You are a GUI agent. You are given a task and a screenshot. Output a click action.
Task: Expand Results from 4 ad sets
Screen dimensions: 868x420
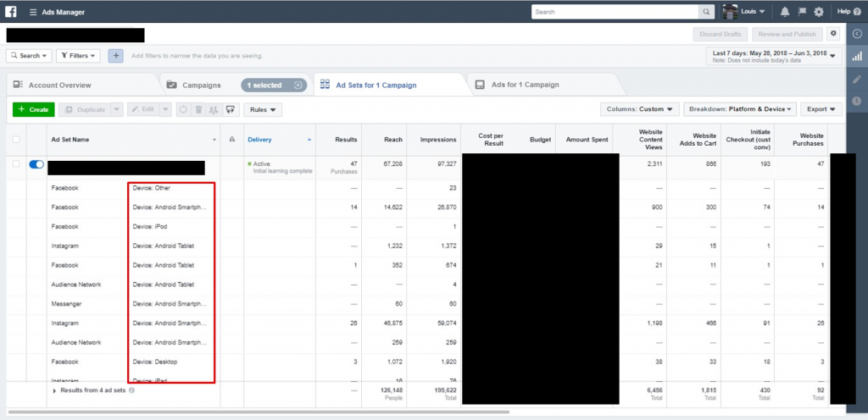click(54, 390)
